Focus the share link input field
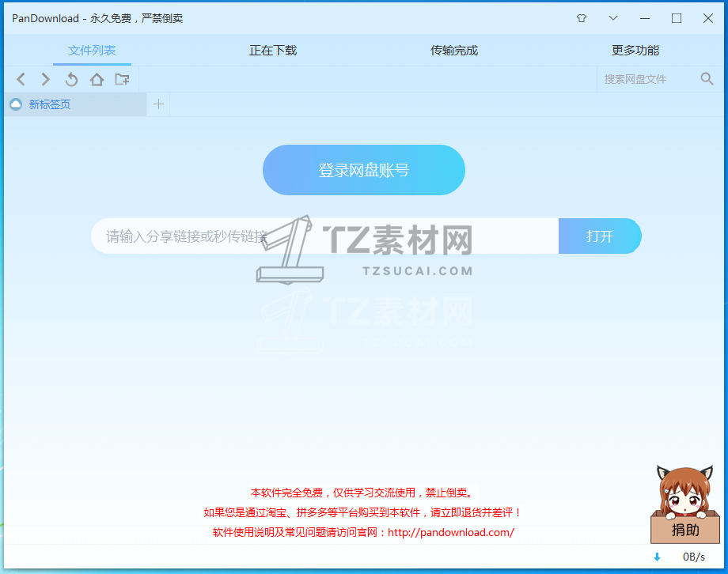 325,236
